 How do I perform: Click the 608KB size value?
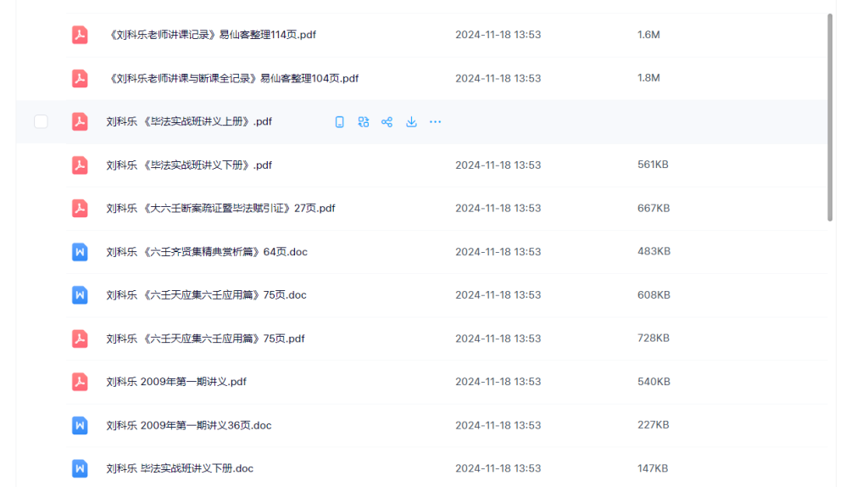[x=654, y=294]
